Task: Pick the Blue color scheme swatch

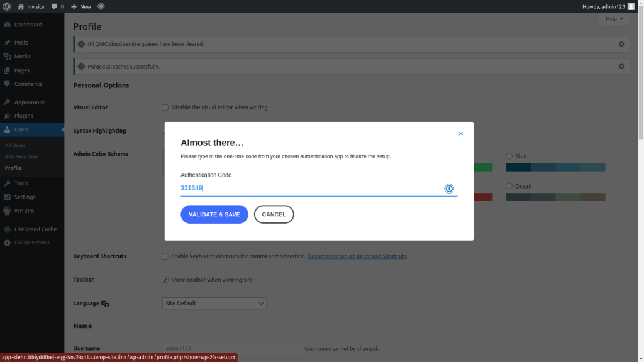Action: (509, 156)
